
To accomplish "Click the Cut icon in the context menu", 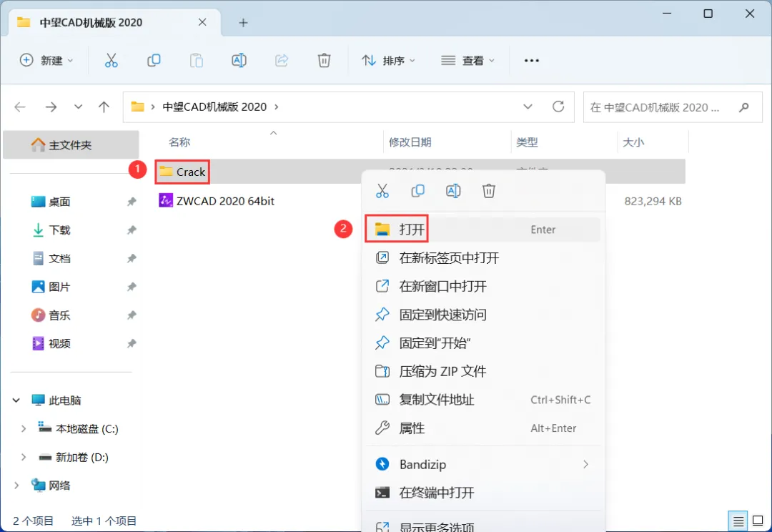I will (x=382, y=191).
